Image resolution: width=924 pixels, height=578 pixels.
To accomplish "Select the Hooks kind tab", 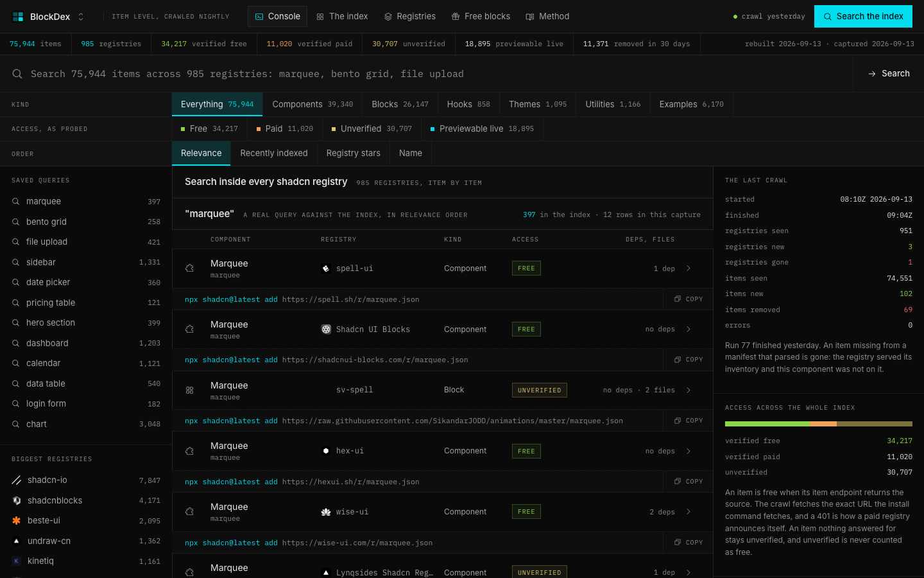I will click(468, 104).
